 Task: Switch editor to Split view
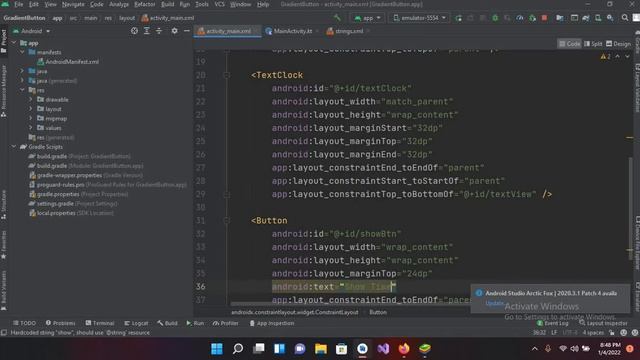click(x=593, y=44)
